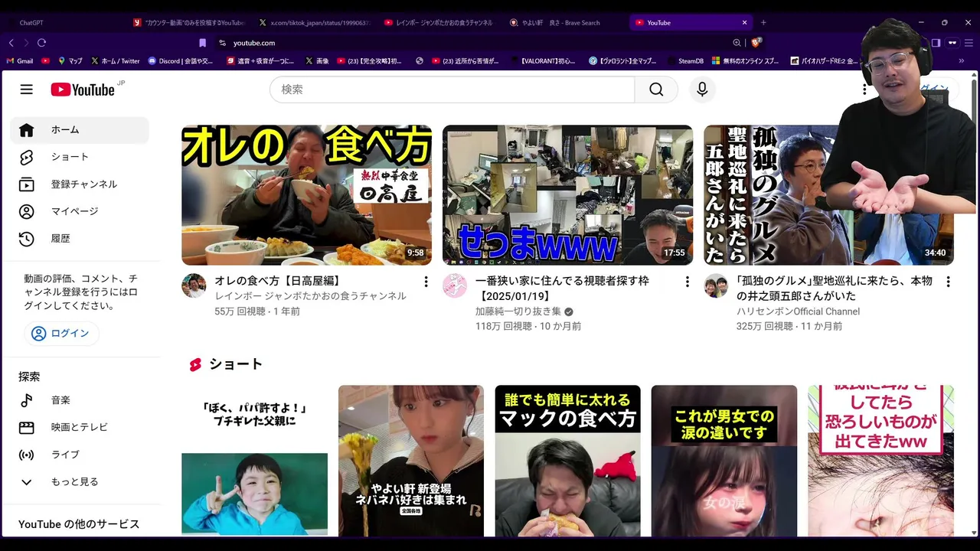
Task: Open the ホーム / Twitter bookmark
Action: coord(115,60)
